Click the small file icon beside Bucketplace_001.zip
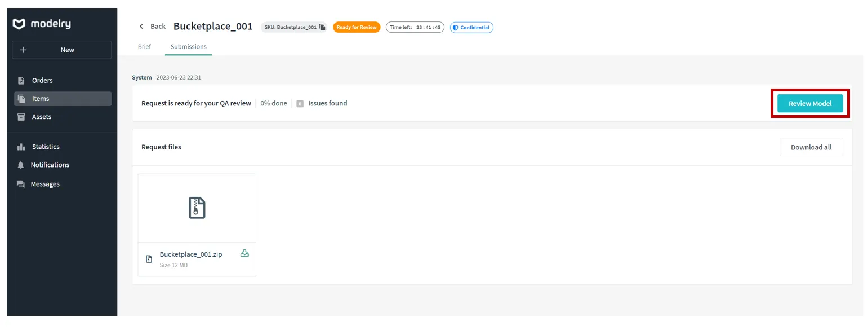Image resolution: width=868 pixels, height=330 pixels. point(149,259)
